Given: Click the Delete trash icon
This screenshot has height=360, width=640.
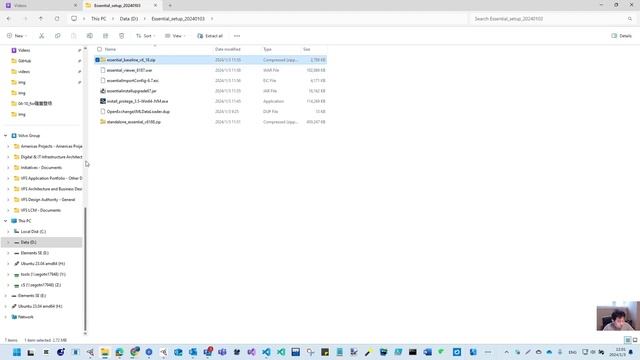Looking at the screenshot, I should point(122,36).
